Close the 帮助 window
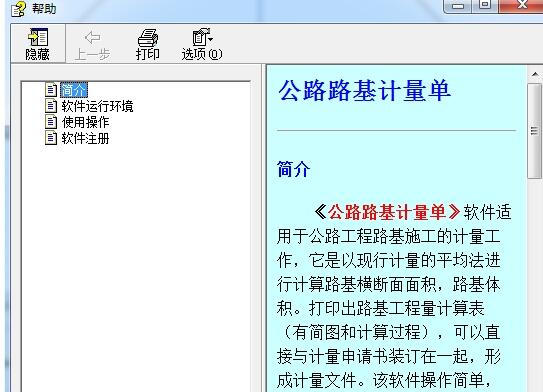Image resolution: width=543 pixels, height=392 pixels. coord(522,6)
